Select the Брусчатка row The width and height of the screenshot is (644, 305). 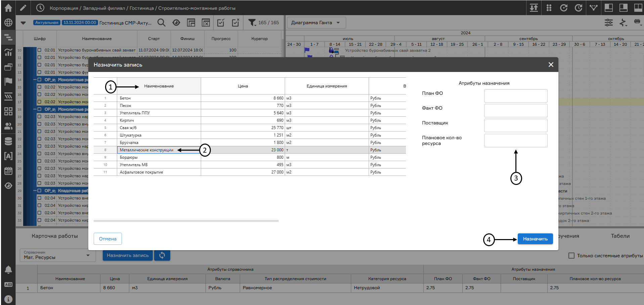(249, 143)
